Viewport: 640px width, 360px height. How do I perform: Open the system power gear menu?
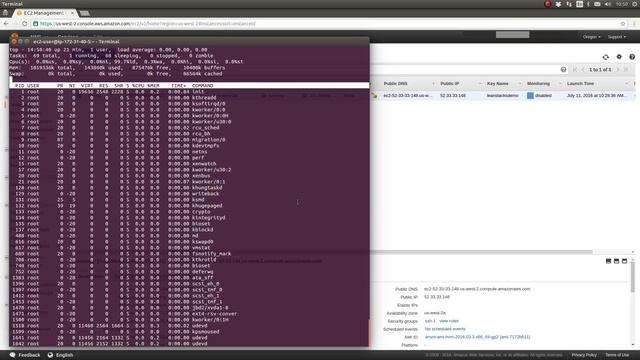(635, 4)
